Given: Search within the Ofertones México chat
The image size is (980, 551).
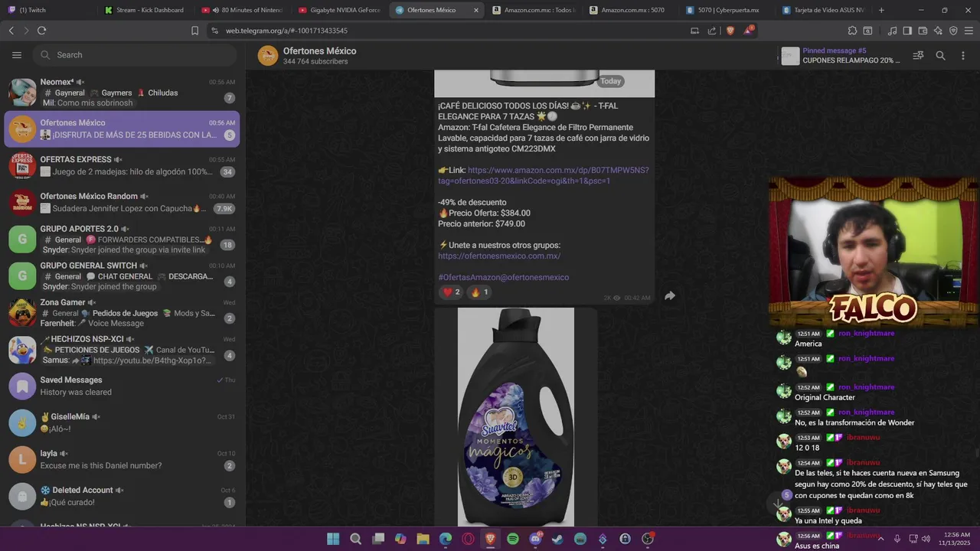Looking at the screenshot, I should 941,56.
